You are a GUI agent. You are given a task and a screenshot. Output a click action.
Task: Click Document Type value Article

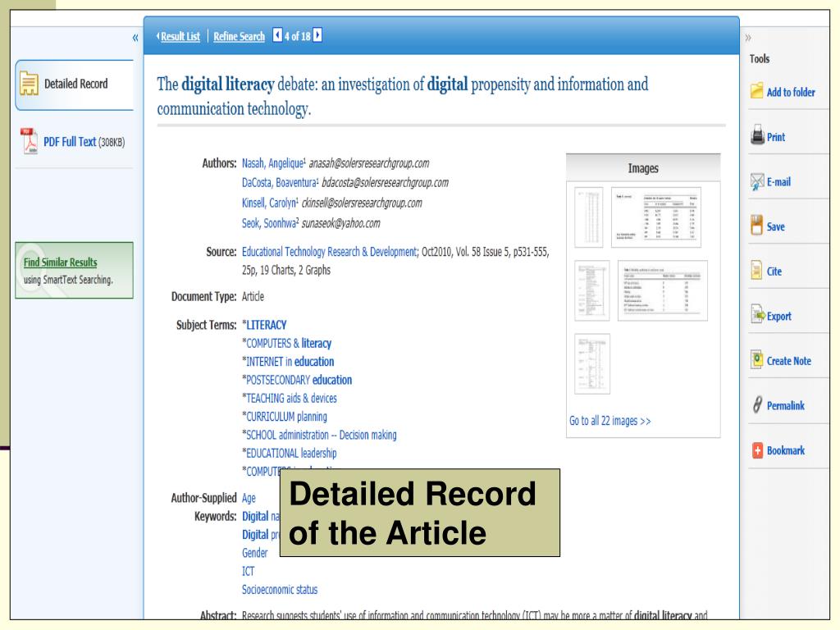click(x=253, y=297)
